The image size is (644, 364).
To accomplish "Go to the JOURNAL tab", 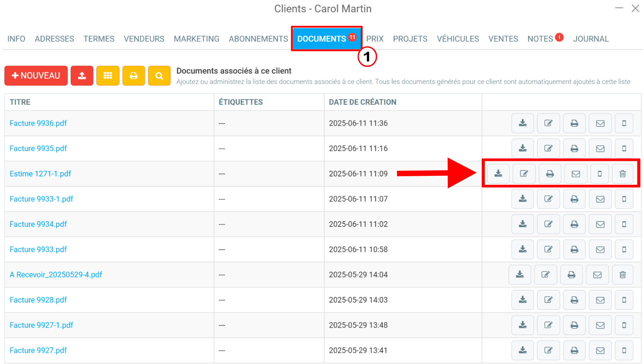I will click(591, 39).
